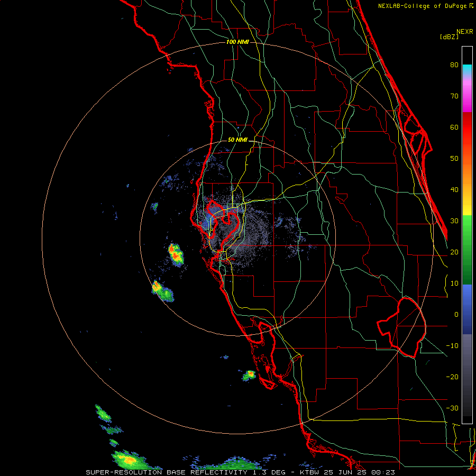The height and width of the screenshot is (476, 476).
Task: Click the -30 dBZ scale value
Action: pyautogui.click(x=452, y=408)
